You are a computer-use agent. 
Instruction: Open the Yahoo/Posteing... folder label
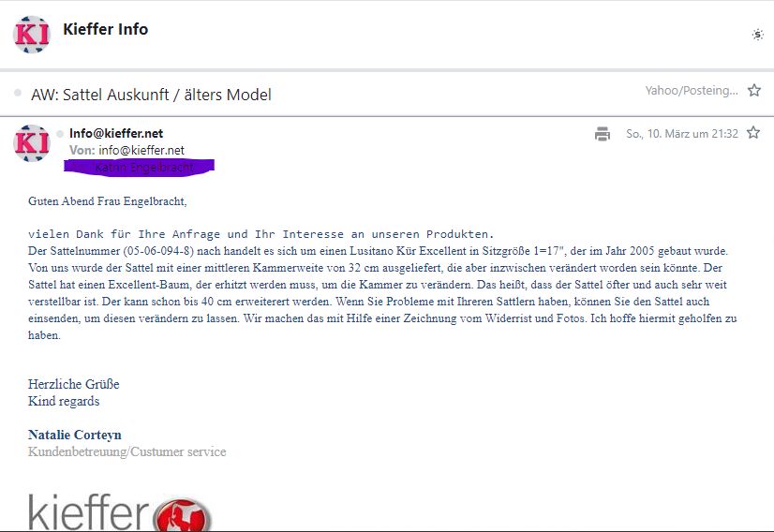coord(691,91)
